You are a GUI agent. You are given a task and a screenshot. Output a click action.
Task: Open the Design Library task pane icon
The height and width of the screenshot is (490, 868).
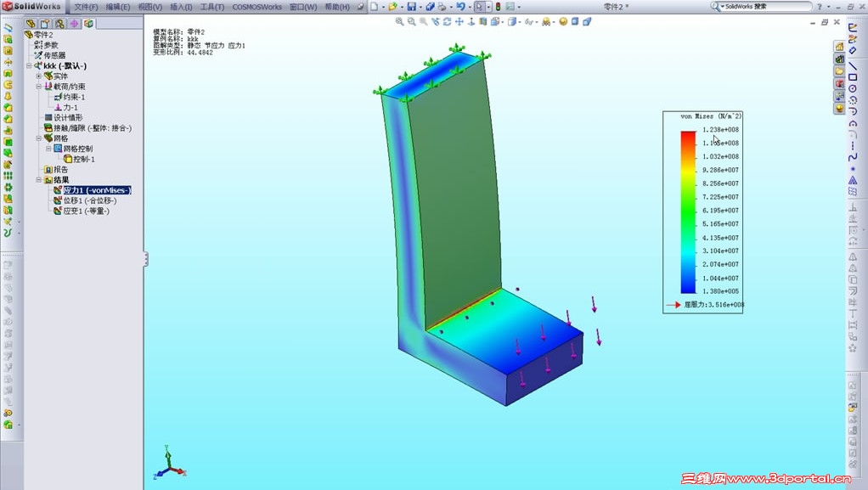[839, 59]
